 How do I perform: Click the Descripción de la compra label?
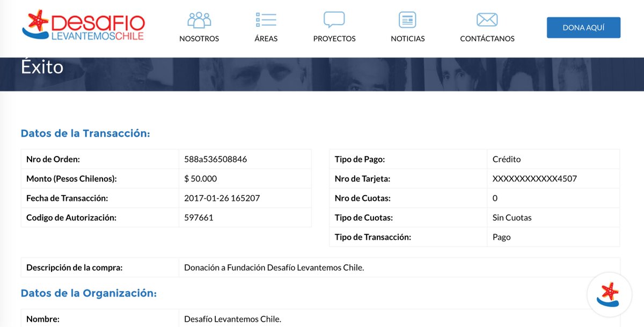(75, 267)
